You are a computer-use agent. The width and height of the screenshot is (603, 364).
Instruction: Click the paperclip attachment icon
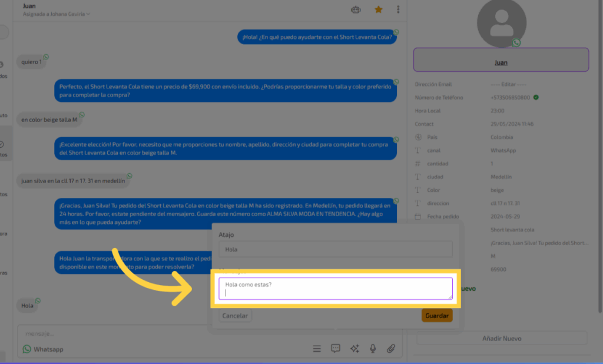[x=391, y=349]
